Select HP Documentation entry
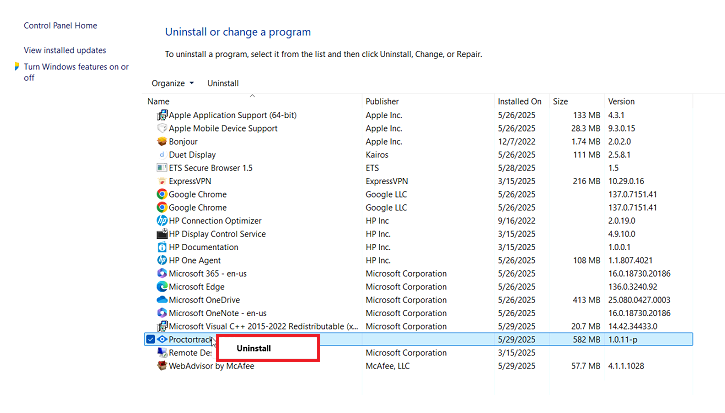The height and width of the screenshot is (413, 725). (203, 247)
